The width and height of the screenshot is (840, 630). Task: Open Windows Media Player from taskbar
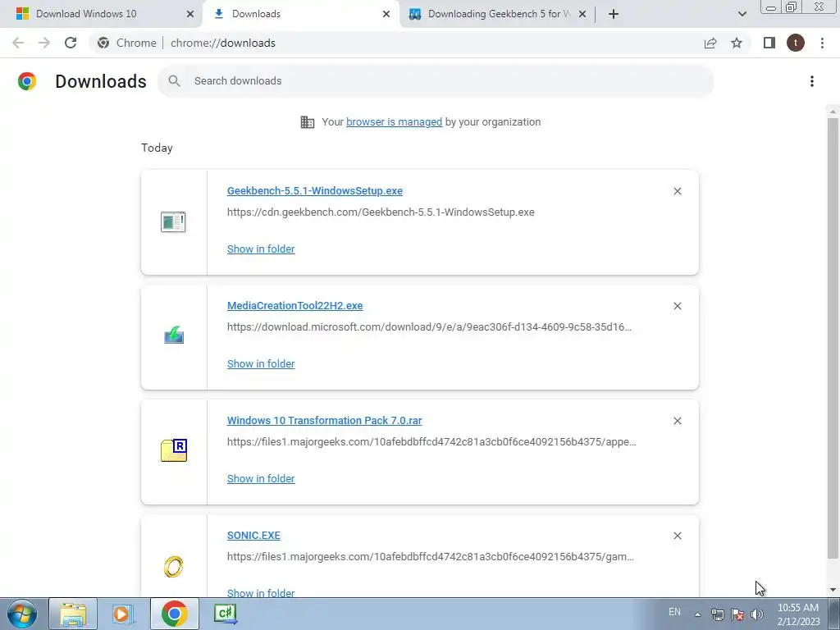[123, 614]
